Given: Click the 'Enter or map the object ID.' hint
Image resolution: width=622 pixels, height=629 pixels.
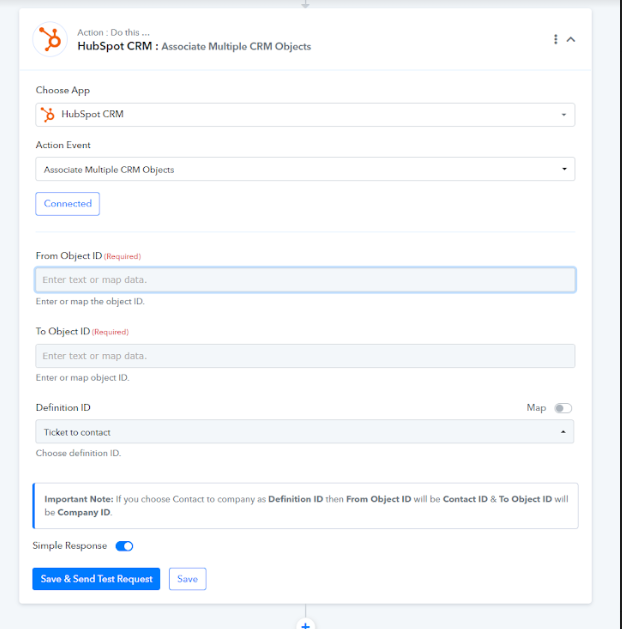Looking at the screenshot, I should point(90,302).
